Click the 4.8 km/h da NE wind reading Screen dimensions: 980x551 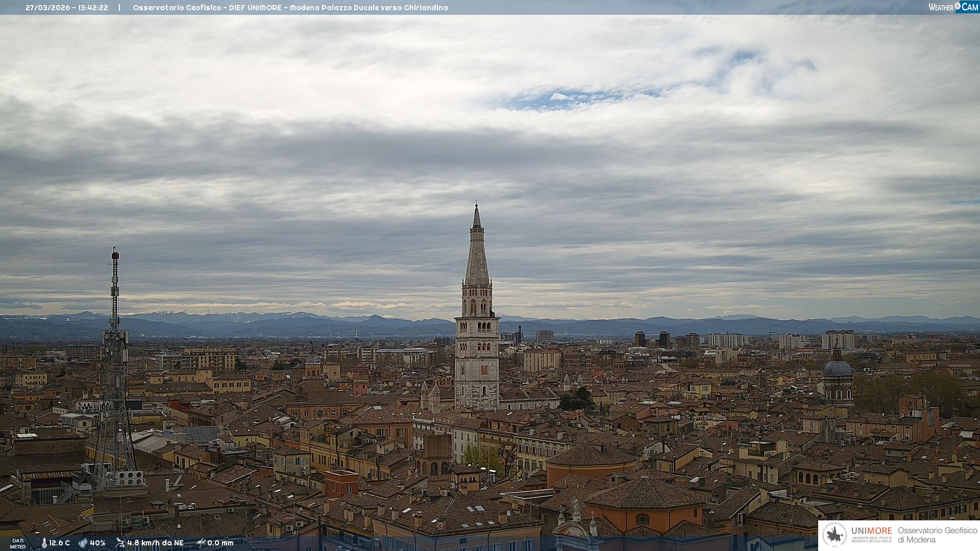(x=155, y=543)
